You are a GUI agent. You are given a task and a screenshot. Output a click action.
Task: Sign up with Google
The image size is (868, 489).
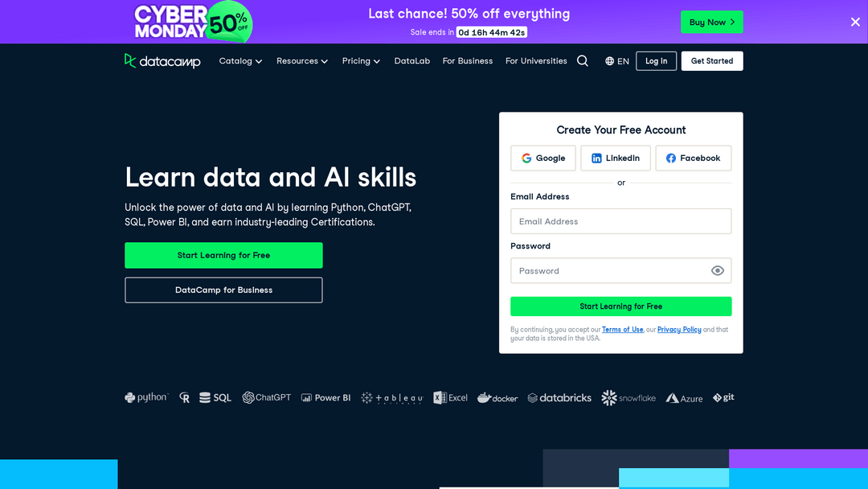tap(543, 158)
